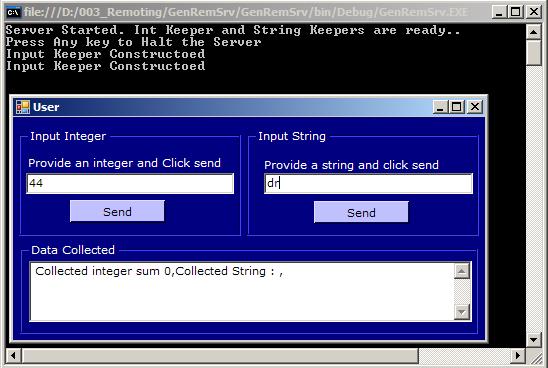The width and height of the screenshot is (548, 368).
Task: Click 'Provide an integer and Click send' label
Action: click(124, 163)
